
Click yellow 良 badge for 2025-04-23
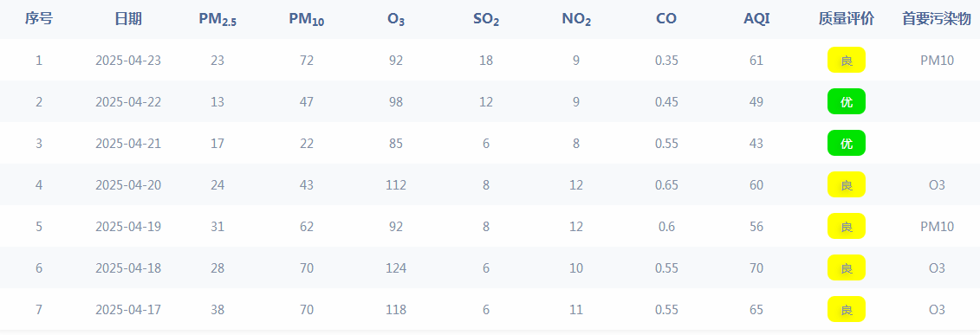pos(847,60)
